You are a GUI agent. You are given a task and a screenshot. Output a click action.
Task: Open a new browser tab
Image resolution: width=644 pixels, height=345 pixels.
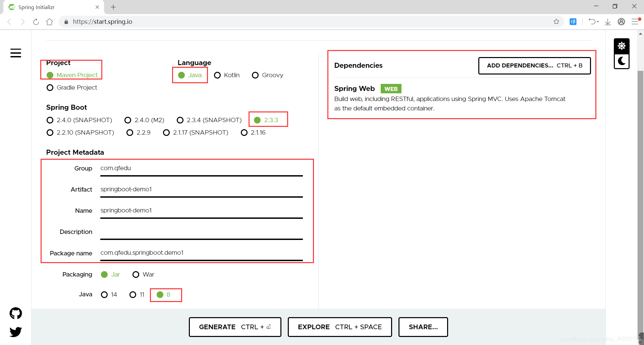point(113,7)
